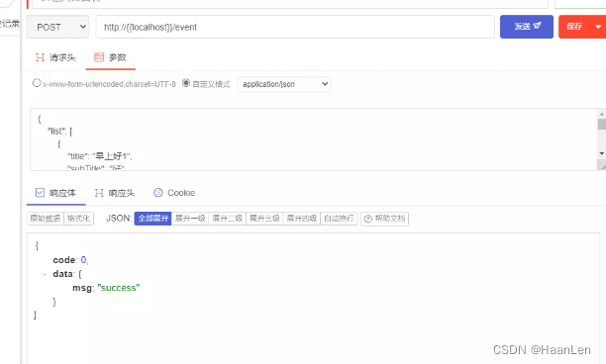Viewport: 606px width, 364px height.
Task: Send the request with 发送 button
Action: pos(527,27)
